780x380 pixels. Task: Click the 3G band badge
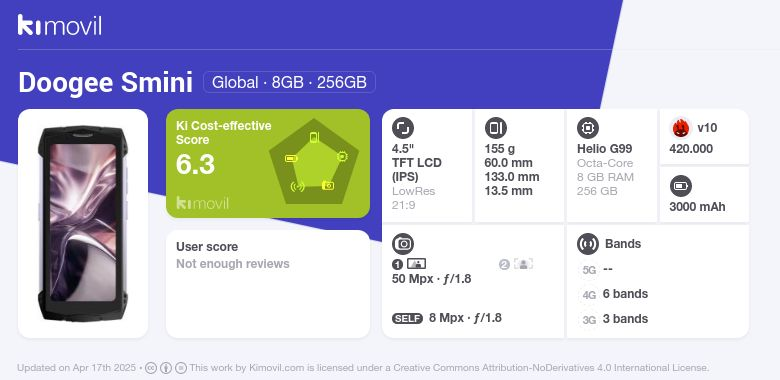pyautogui.click(x=589, y=320)
